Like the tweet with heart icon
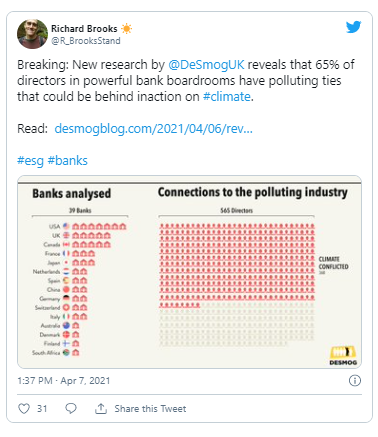The width and height of the screenshot is (378, 437). coord(24,409)
